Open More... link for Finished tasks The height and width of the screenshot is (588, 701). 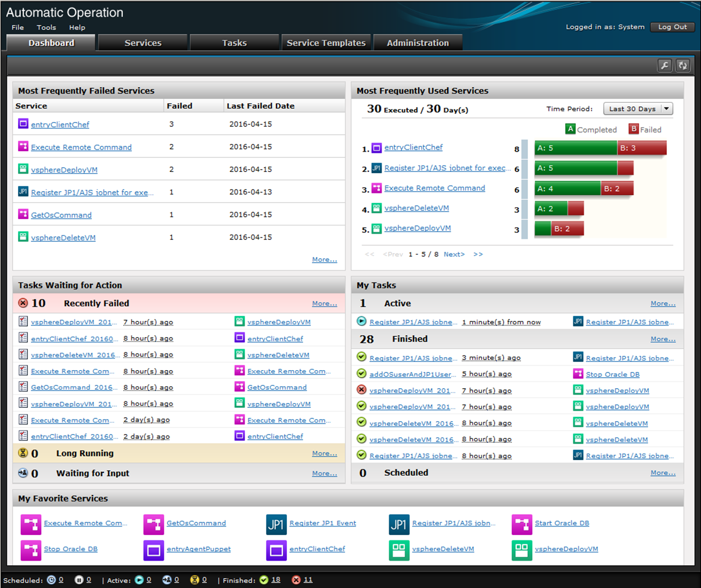click(x=663, y=339)
